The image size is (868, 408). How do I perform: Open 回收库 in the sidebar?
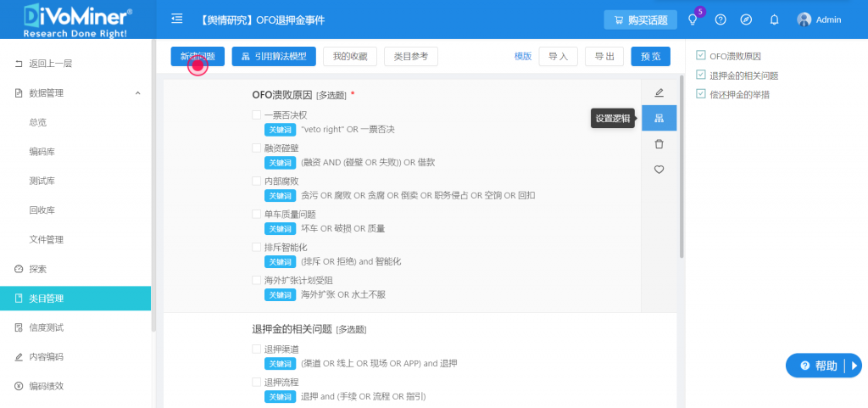[42, 210]
